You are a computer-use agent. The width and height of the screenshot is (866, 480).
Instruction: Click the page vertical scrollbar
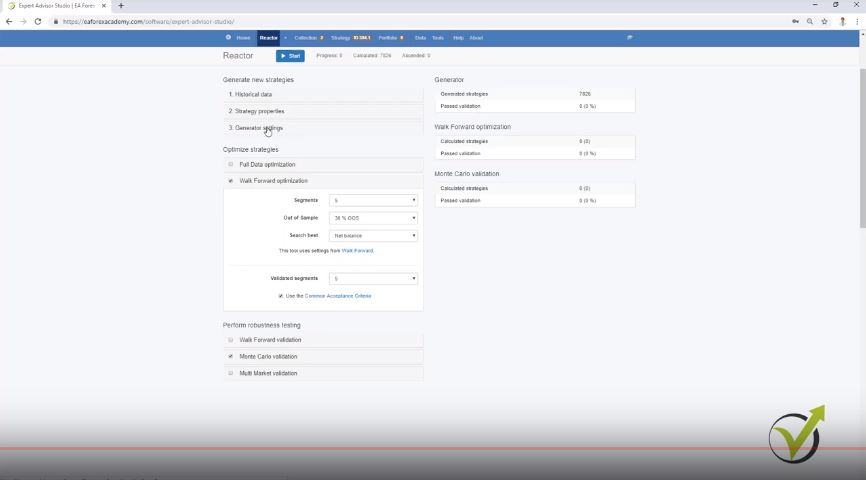point(861,150)
